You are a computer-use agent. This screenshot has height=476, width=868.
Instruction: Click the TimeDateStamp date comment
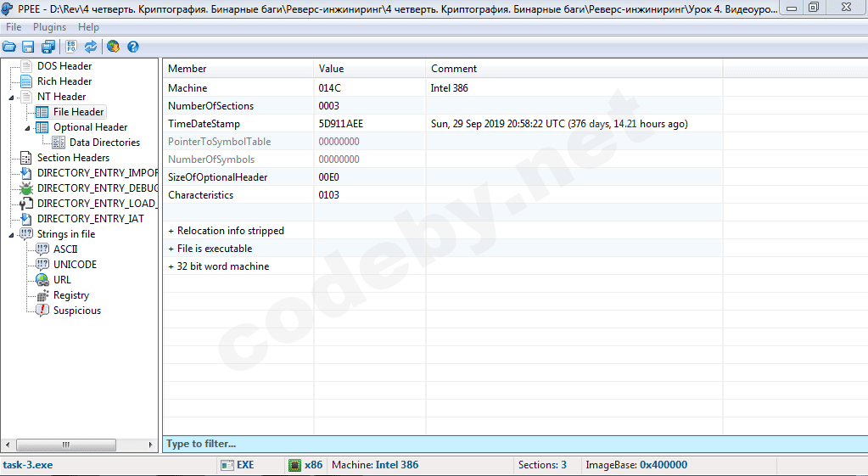(x=559, y=124)
